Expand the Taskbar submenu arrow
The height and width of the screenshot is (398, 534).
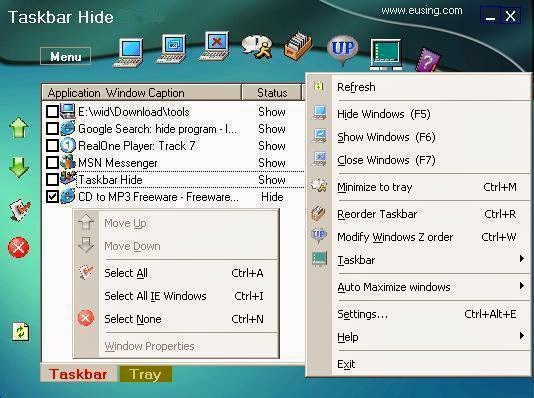point(521,259)
